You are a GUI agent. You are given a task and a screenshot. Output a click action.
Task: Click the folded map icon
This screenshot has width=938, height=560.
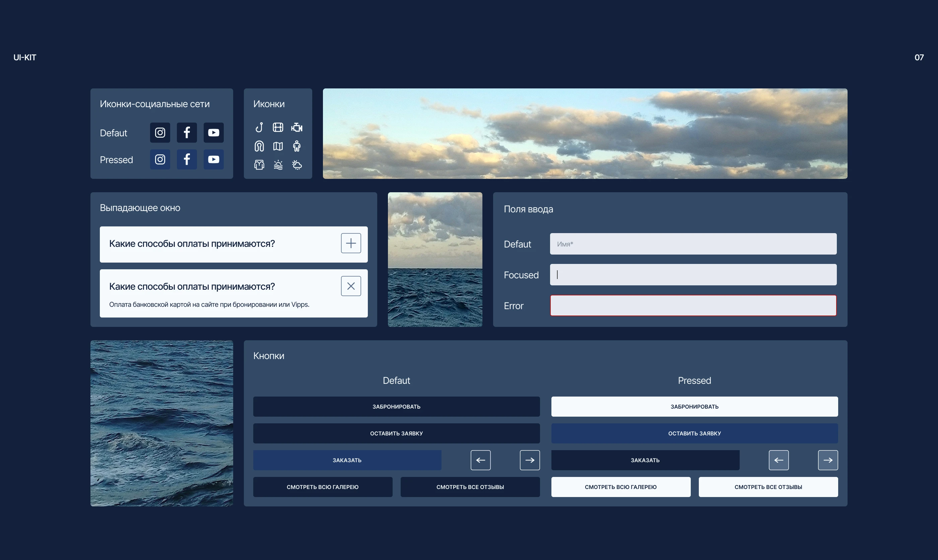pyautogui.click(x=278, y=146)
